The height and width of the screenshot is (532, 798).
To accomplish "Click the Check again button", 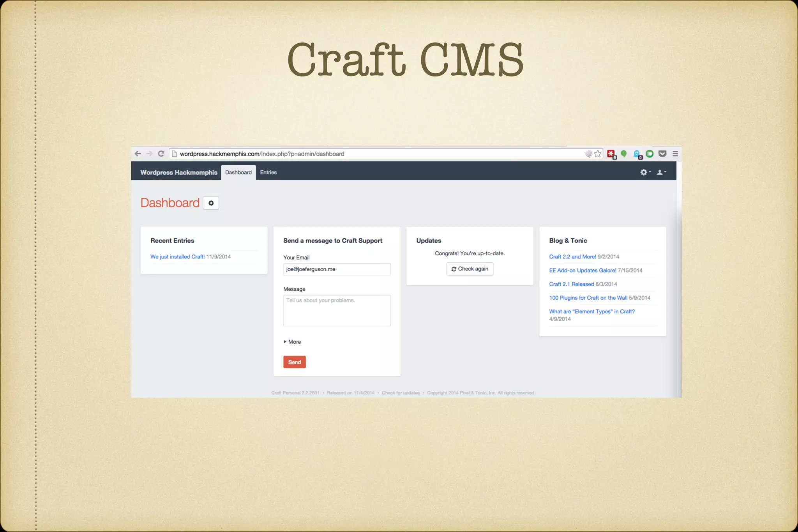I will tap(470, 269).
